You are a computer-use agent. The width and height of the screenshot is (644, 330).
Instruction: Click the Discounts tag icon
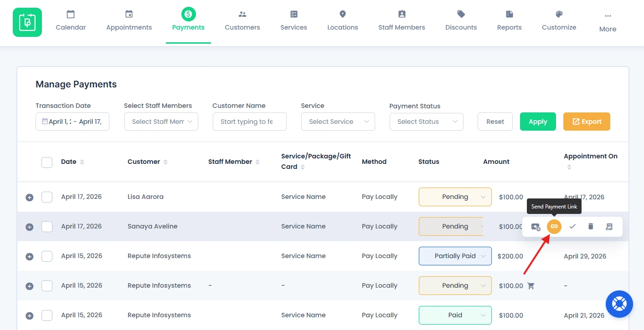(x=461, y=14)
